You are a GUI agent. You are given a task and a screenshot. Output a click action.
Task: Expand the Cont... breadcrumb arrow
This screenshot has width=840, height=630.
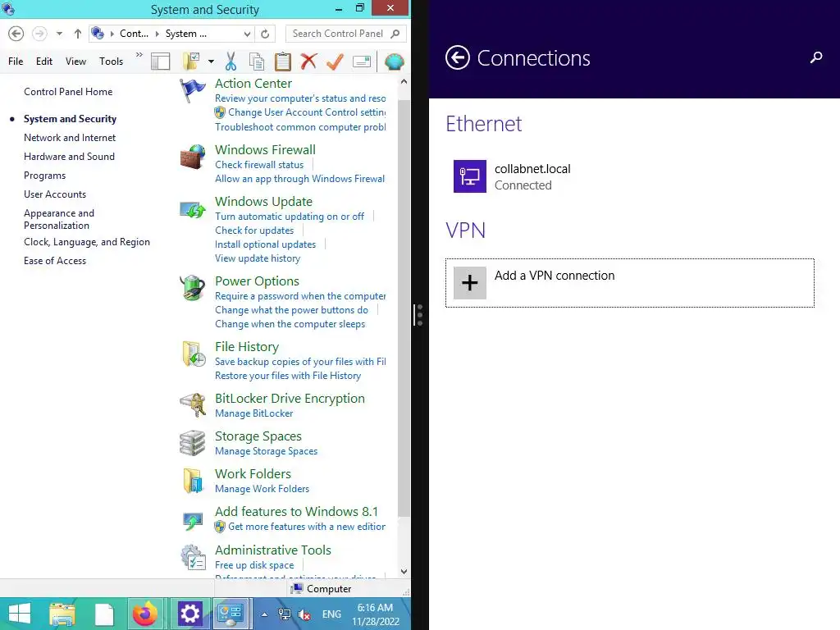[157, 34]
